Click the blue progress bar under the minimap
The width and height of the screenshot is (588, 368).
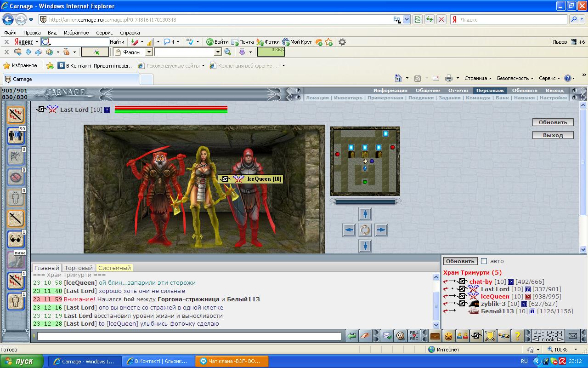click(365, 201)
